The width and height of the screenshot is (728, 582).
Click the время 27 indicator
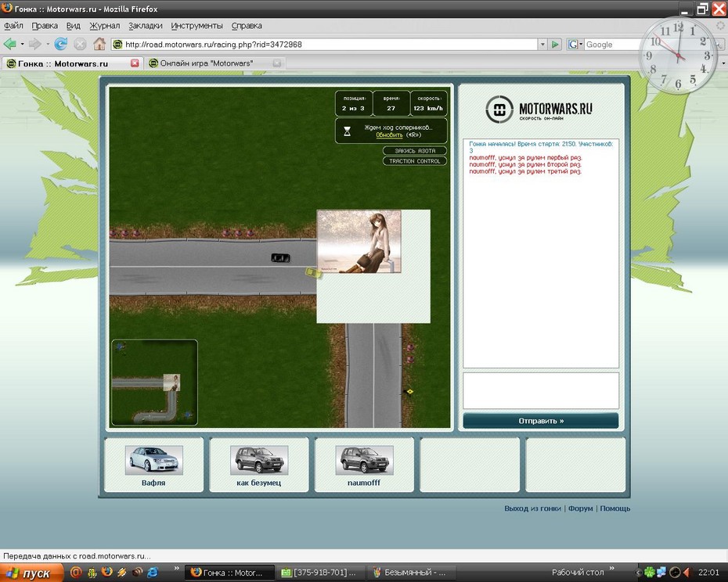(391, 103)
